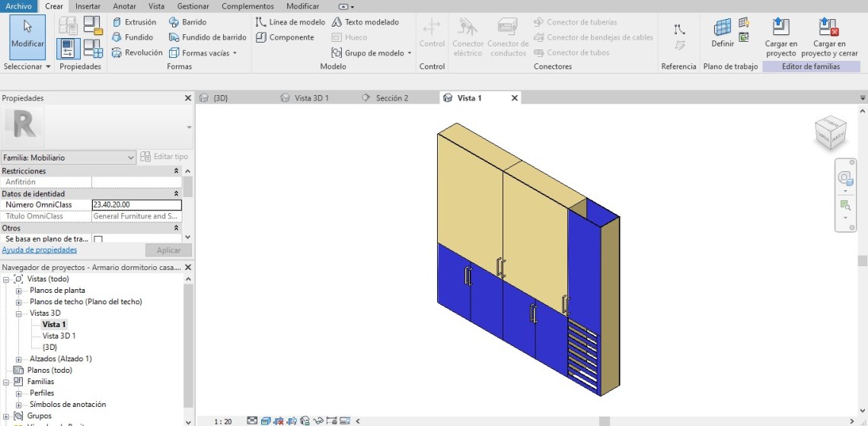The width and height of the screenshot is (868, 426).
Task: Collapse the Datos de identidad section
Action: (x=177, y=194)
